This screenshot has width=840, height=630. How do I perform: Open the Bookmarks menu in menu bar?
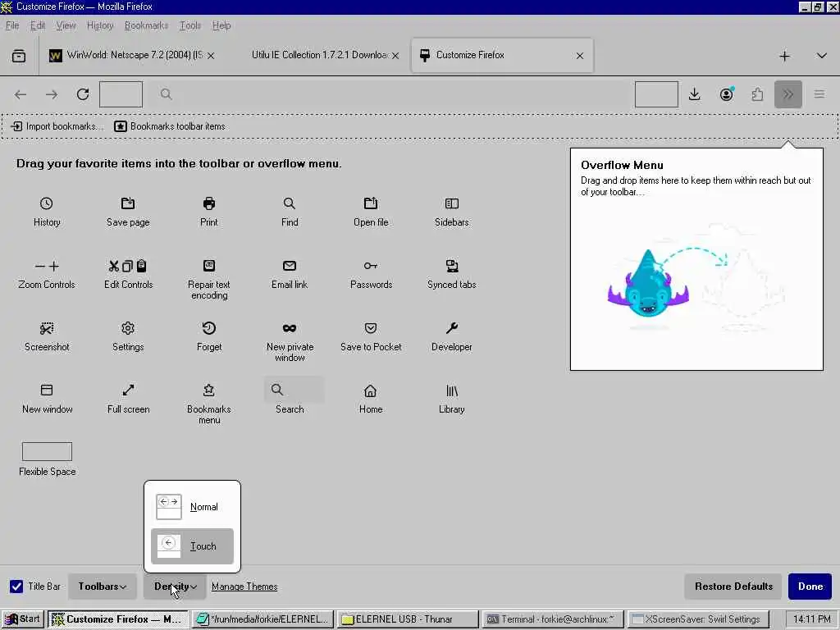[x=146, y=25]
